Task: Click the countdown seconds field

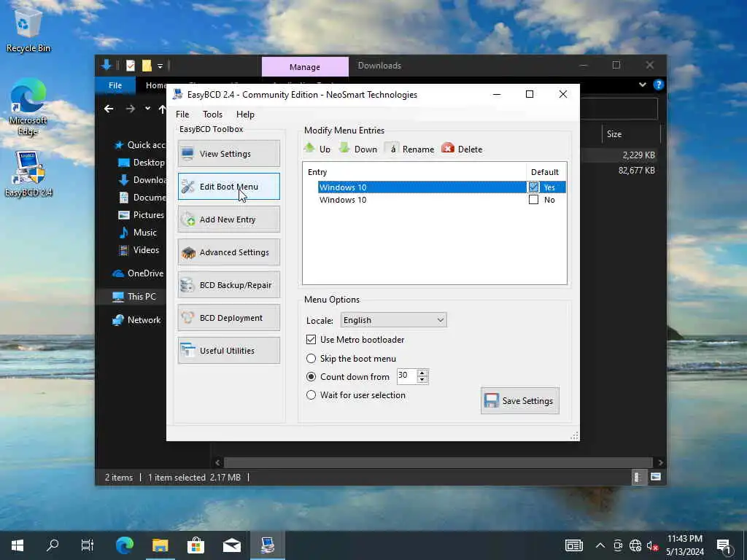Action: 407,376
